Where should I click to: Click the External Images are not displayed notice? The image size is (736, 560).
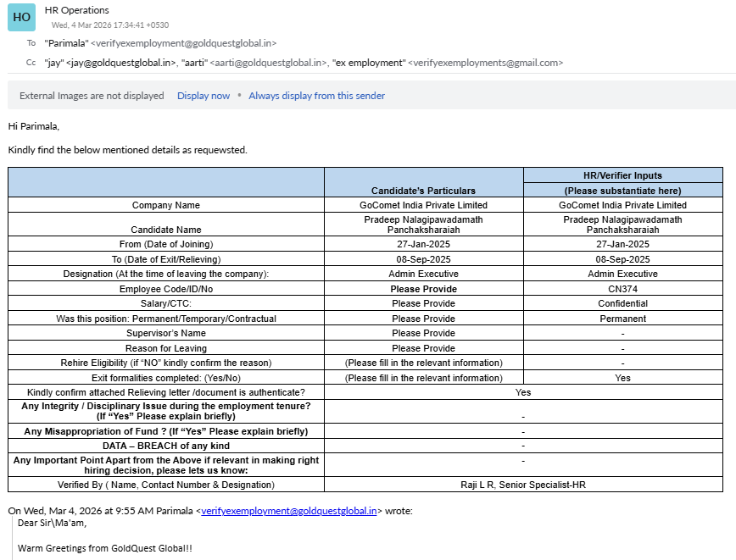(92, 96)
